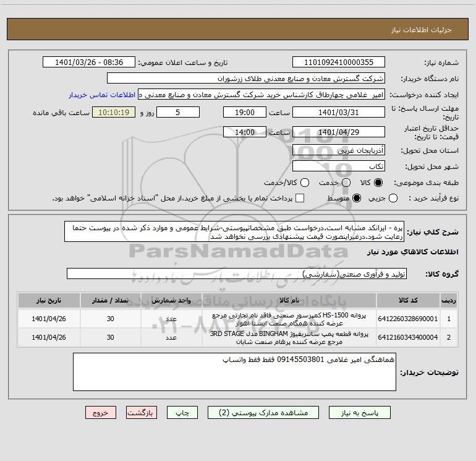Click the BINGHAM 3RD STAGE pump item name
This screenshot has height=461, width=476.
click(289, 338)
